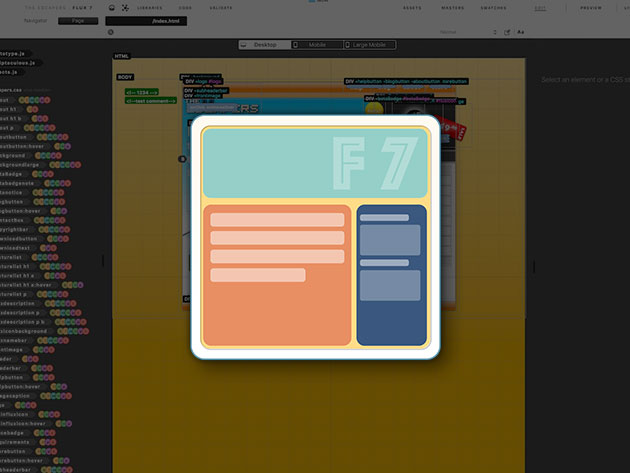Click the prototype.js script entry

point(14,53)
